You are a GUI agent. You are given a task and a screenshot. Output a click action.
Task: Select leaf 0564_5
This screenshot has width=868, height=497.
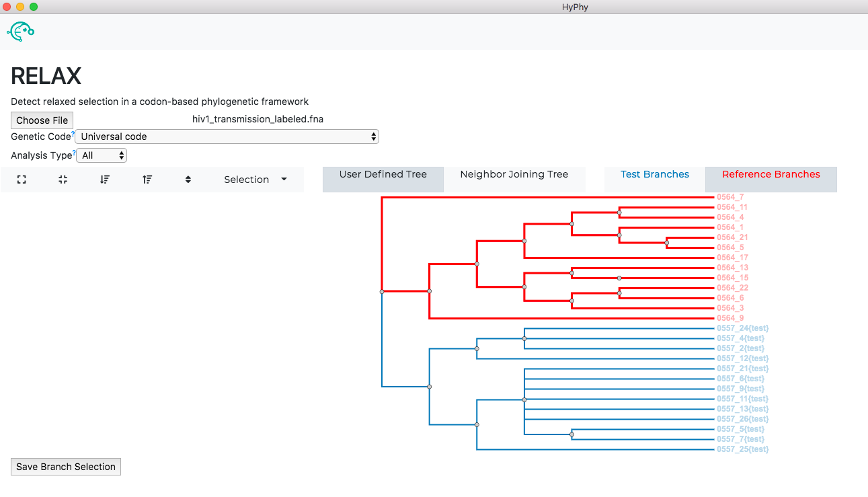coord(730,247)
